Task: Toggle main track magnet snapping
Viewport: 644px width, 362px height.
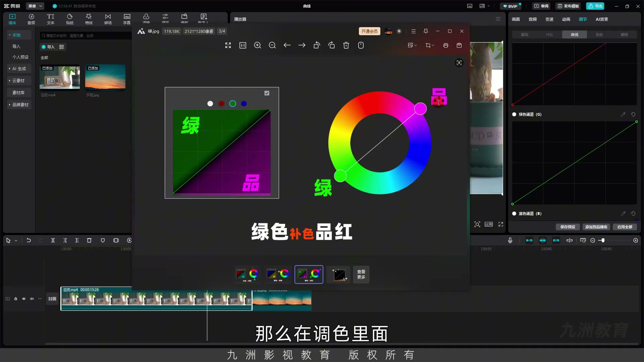Action: coord(529,240)
